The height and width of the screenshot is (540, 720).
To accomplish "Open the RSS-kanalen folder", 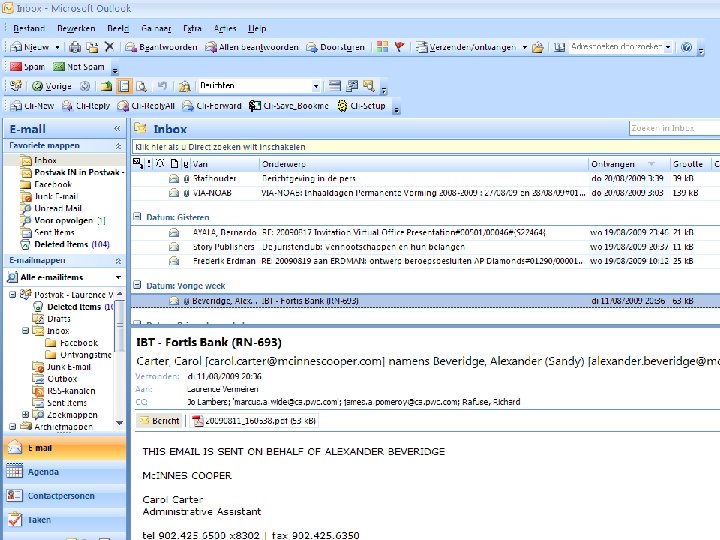I will pyautogui.click(x=71, y=391).
